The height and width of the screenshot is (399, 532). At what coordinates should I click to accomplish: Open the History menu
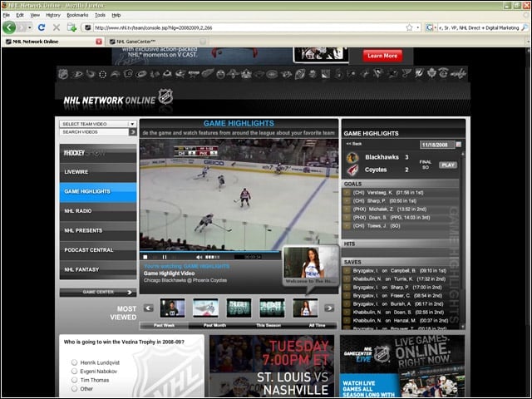coord(53,15)
